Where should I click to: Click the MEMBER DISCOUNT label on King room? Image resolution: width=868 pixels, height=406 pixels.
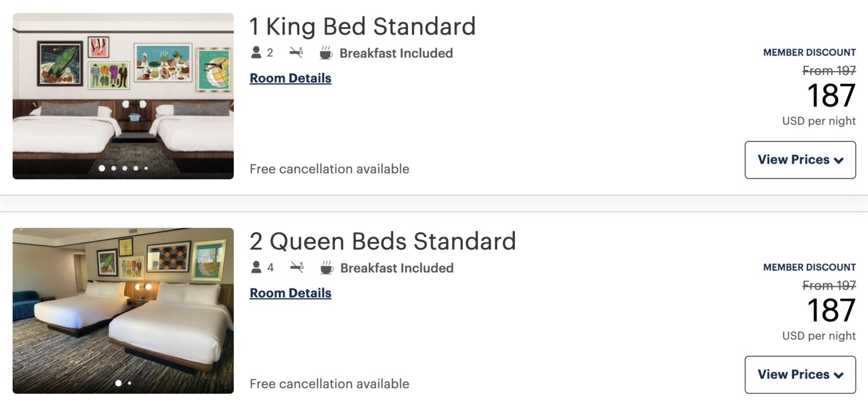(x=810, y=52)
